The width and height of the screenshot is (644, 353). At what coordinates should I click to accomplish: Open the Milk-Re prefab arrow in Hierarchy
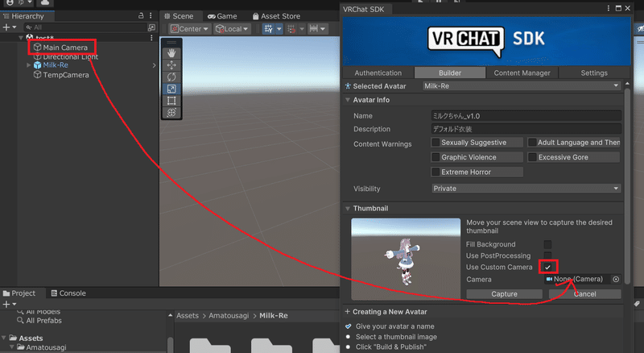pos(154,65)
